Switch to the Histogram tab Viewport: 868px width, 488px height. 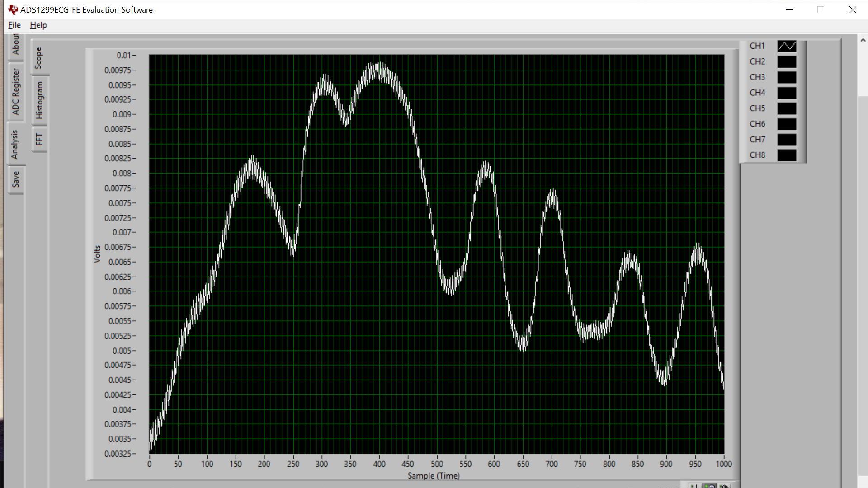pyautogui.click(x=39, y=100)
